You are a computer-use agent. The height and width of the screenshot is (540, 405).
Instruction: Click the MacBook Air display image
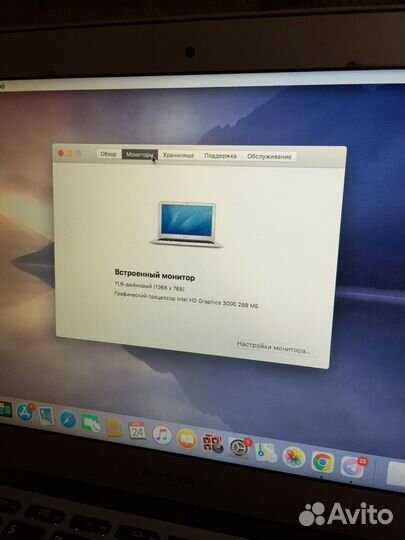point(187,224)
